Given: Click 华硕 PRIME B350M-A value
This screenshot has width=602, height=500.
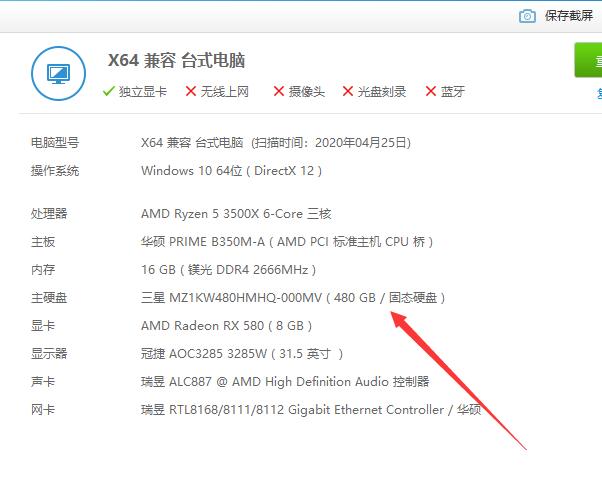Looking at the screenshot, I should click(x=287, y=242).
